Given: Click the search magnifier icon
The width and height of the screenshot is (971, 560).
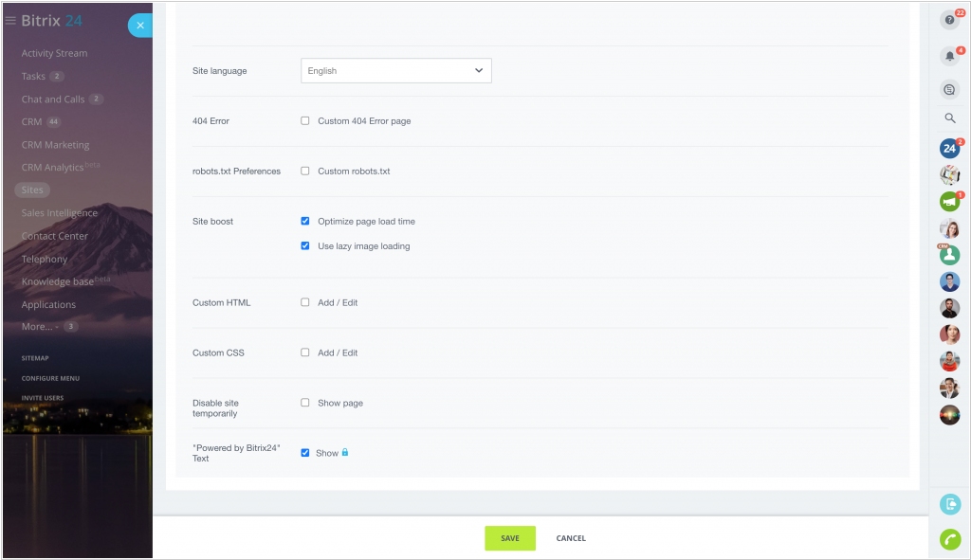Looking at the screenshot, I should pos(949,118).
